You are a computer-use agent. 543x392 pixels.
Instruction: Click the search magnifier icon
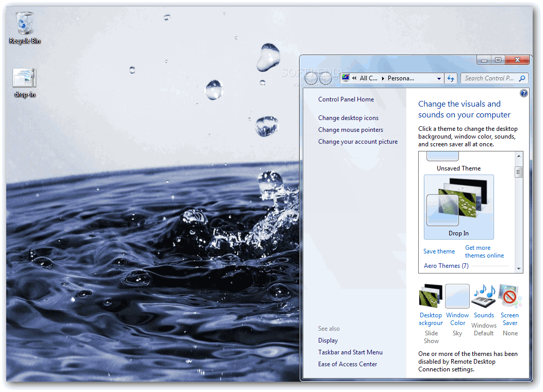pos(522,78)
